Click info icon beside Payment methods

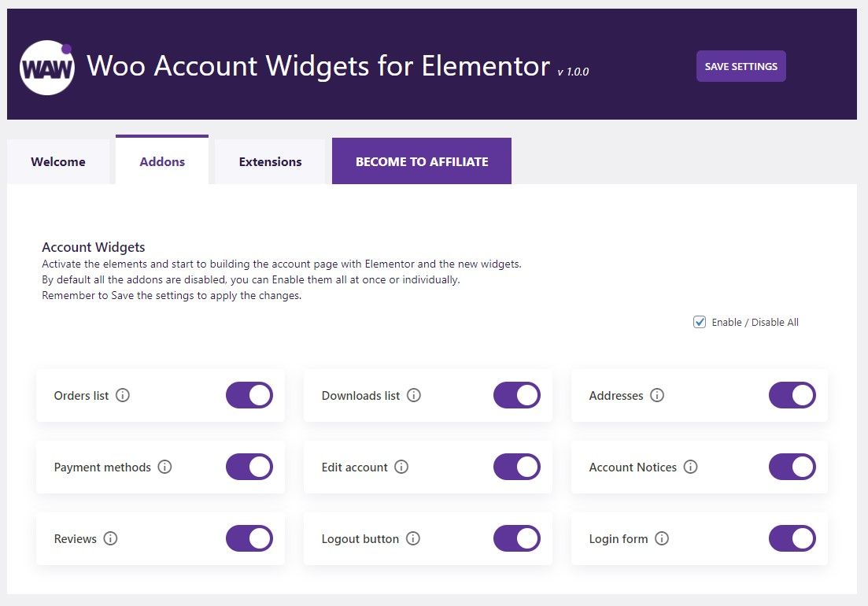coord(164,467)
